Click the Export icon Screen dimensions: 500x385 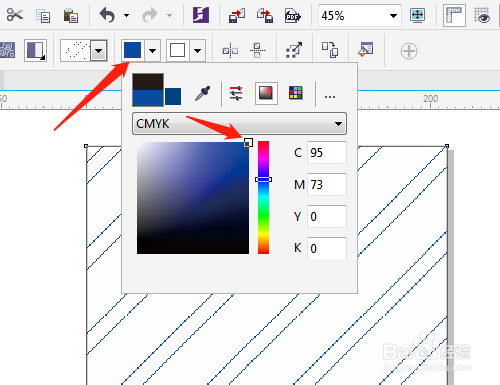click(265, 15)
